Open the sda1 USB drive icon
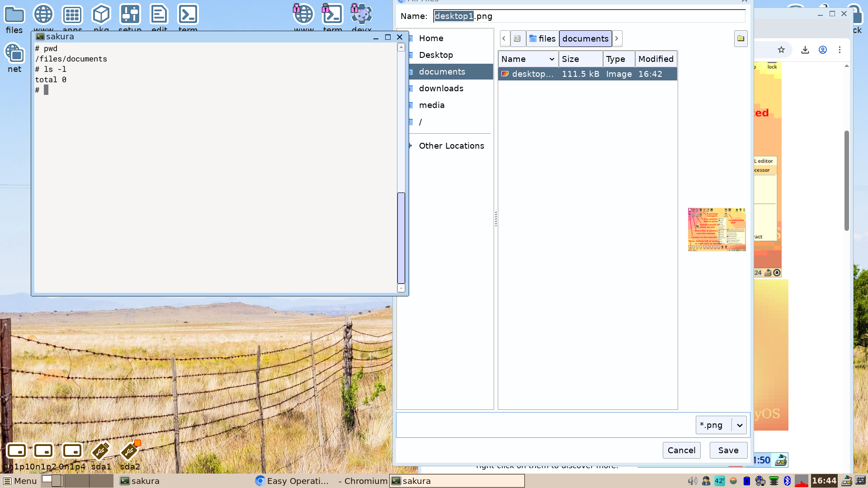This screenshot has height=488, width=868. point(101,455)
